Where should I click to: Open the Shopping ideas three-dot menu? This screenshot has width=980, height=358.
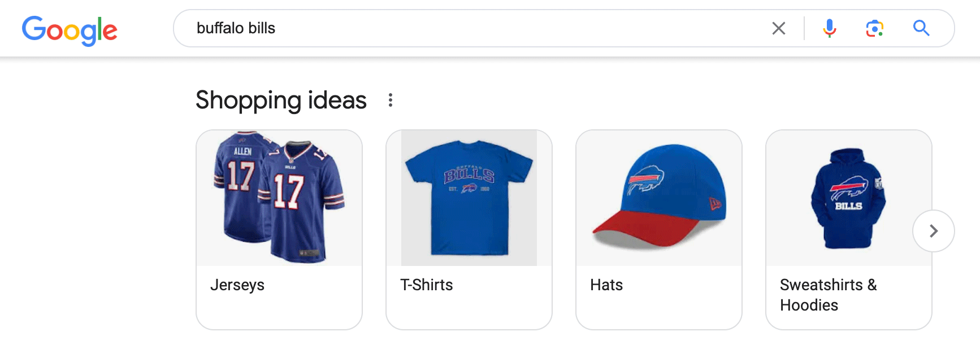point(391,100)
